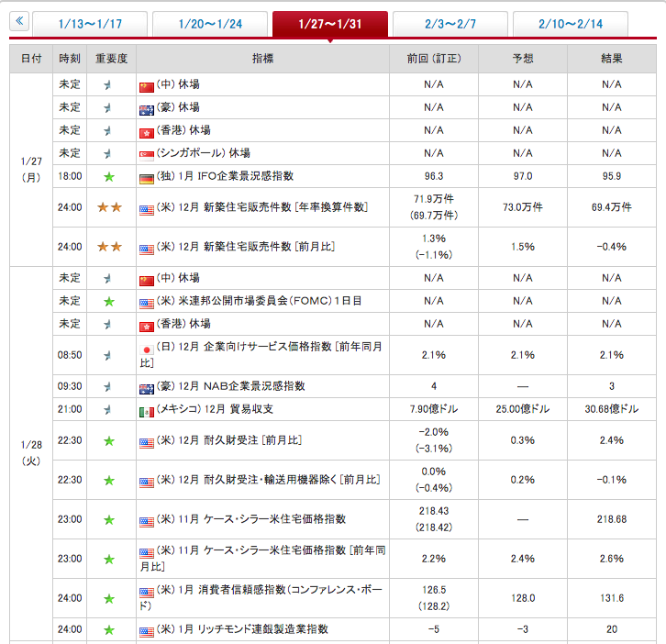Image resolution: width=666 pixels, height=644 pixels.
Task: Click US flag beside ケース・シラー [前年同月比]
Action: 147,553
